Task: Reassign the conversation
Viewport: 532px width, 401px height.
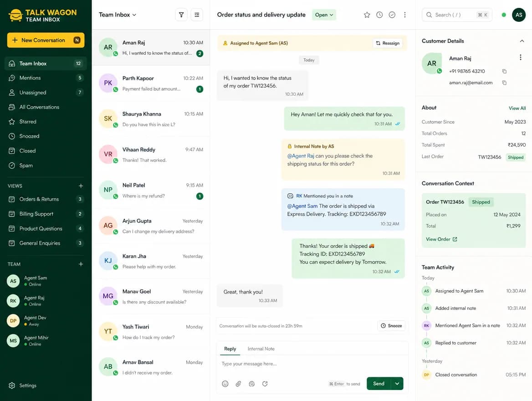Action: click(x=388, y=43)
